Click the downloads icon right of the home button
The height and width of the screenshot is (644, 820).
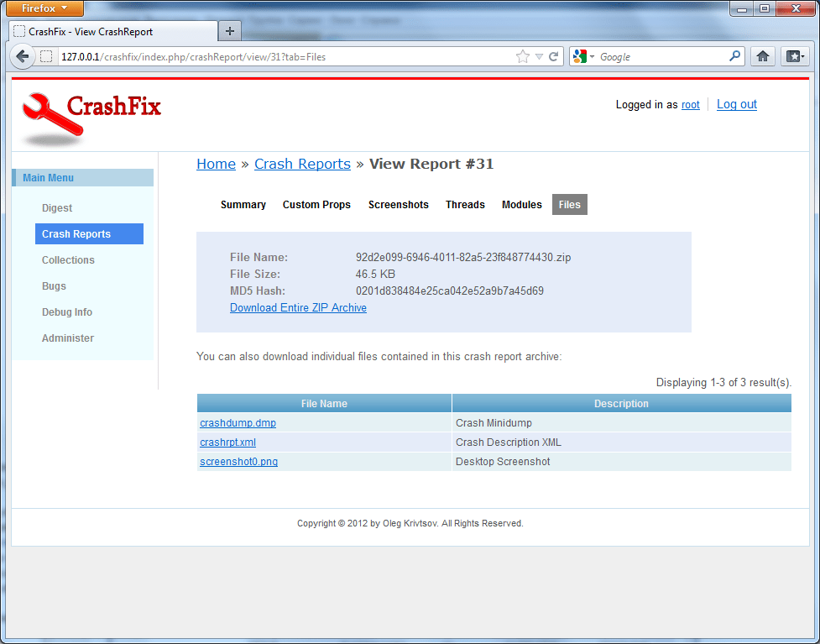click(794, 55)
